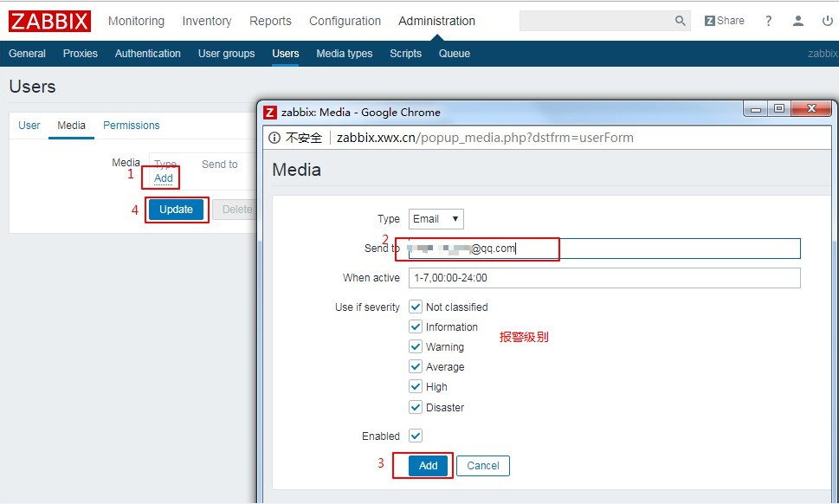Open the help question mark icon
839x504 pixels.
(768, 21)
